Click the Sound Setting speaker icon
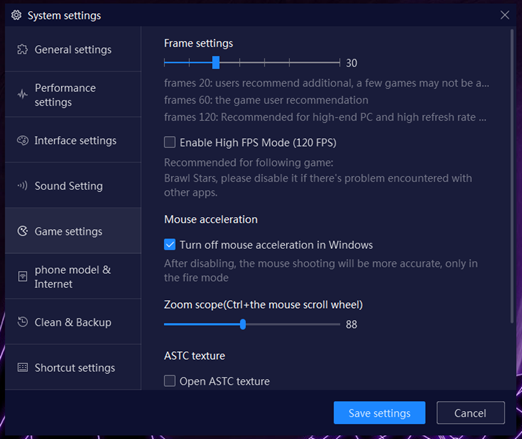The image size is (522, 439). [x=22, y=186]
